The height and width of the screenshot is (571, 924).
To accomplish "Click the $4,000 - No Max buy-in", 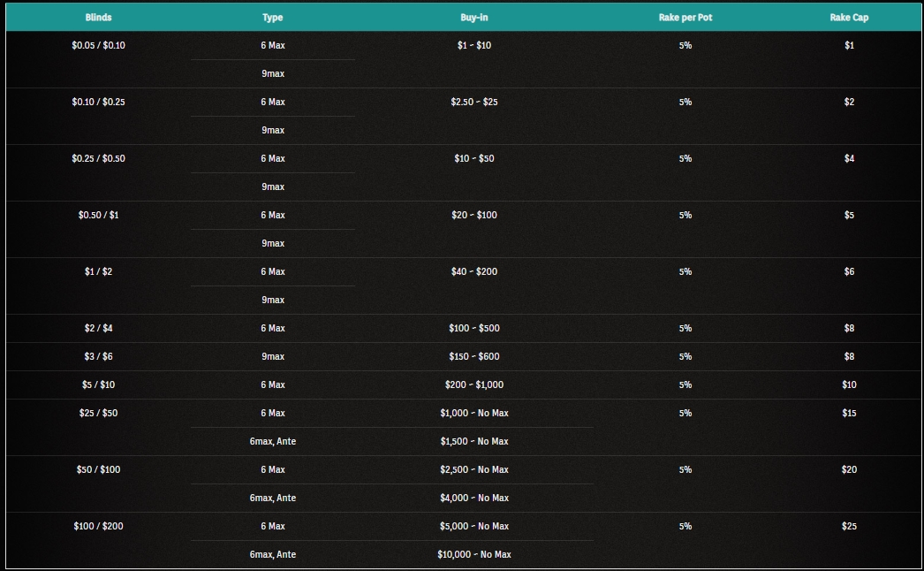I will [x=474, y=499].
